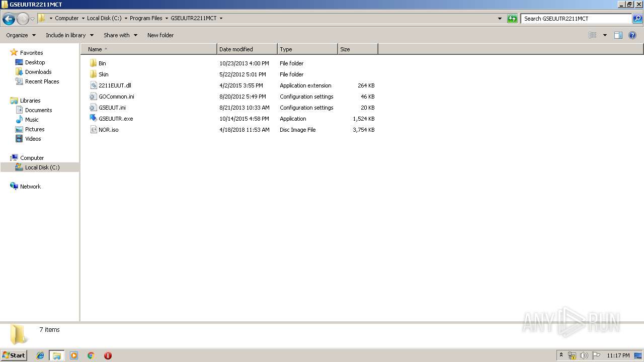
Task: Open the red Opera-style taskbar icon
Action: click(108, 355)
